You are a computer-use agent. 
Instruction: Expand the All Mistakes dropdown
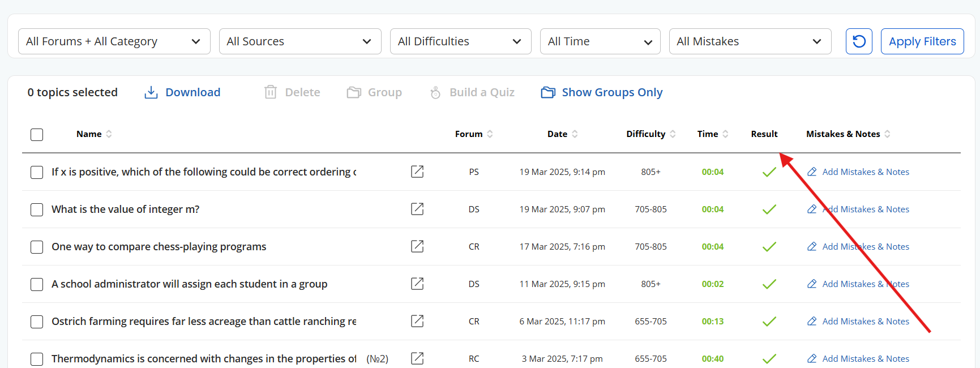(750, 41)
